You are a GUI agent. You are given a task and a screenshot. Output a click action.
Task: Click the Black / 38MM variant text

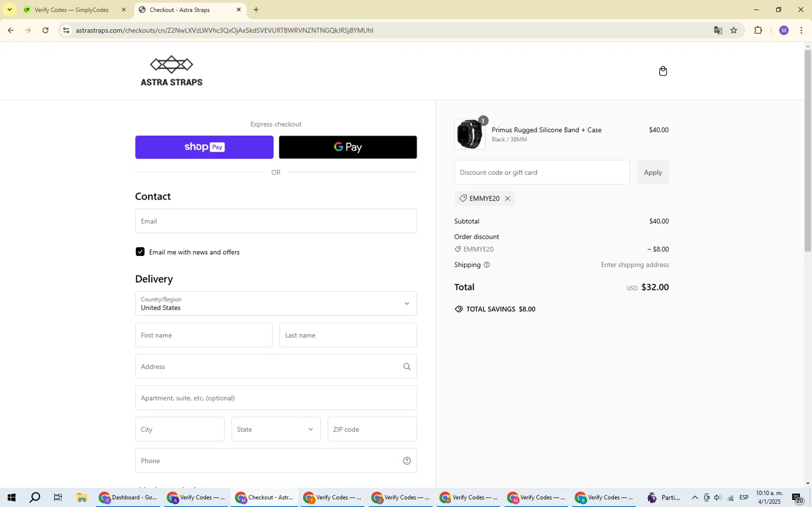pos(509,140)
